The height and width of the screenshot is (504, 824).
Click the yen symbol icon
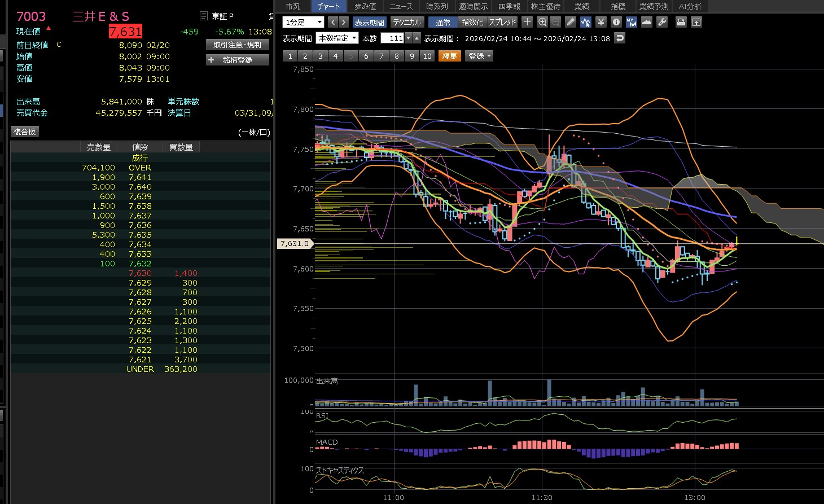[601, 22]
